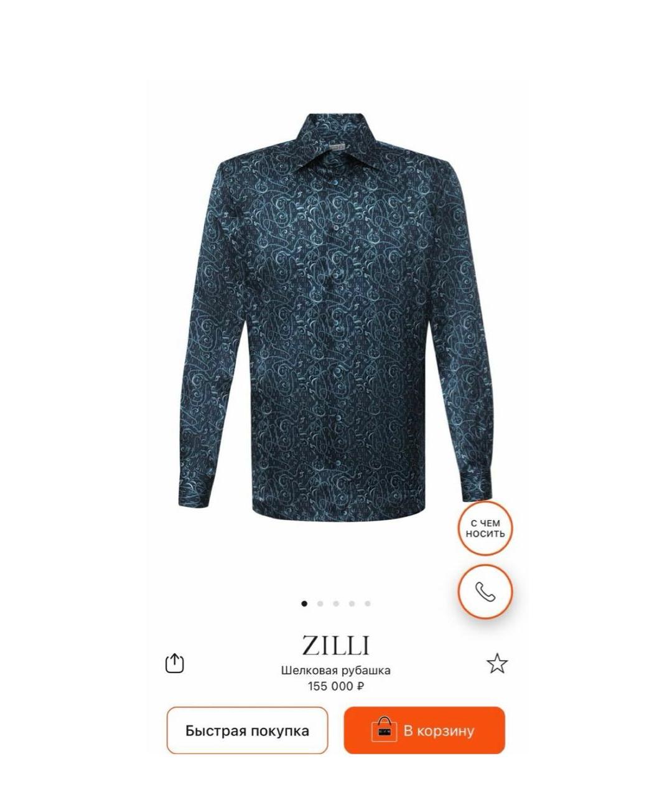Open the ZILLI brand title
Viewport: 672px width, 797px height.
coord(336,646)
